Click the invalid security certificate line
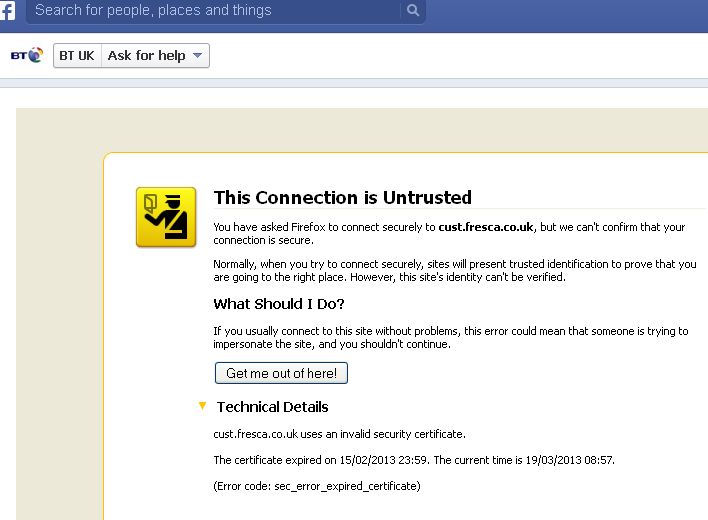 [x=339, y=434]
